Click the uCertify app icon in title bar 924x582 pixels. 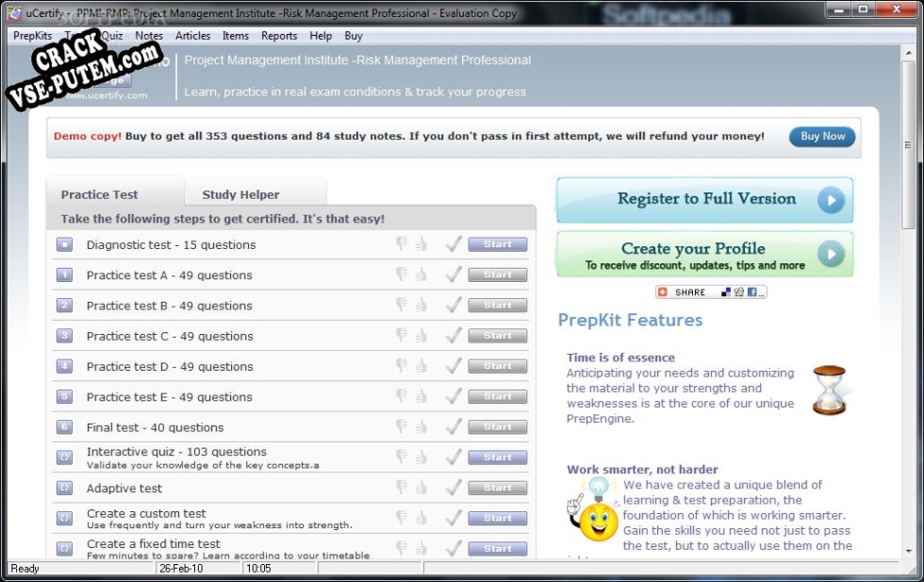click(14, 12)
